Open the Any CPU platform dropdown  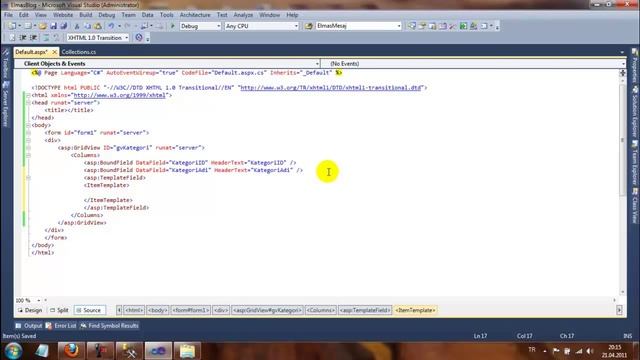[x=262, y=26]
